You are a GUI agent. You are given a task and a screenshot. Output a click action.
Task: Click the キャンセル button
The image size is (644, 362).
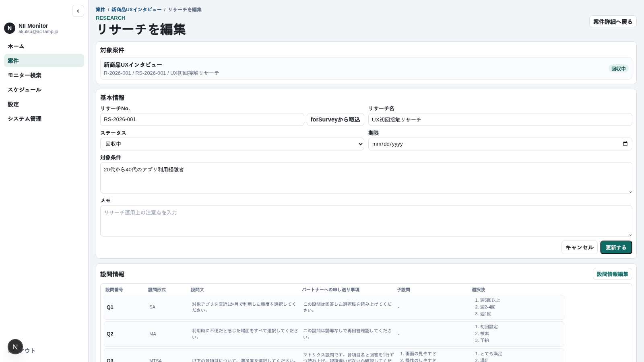click(579, 247)
